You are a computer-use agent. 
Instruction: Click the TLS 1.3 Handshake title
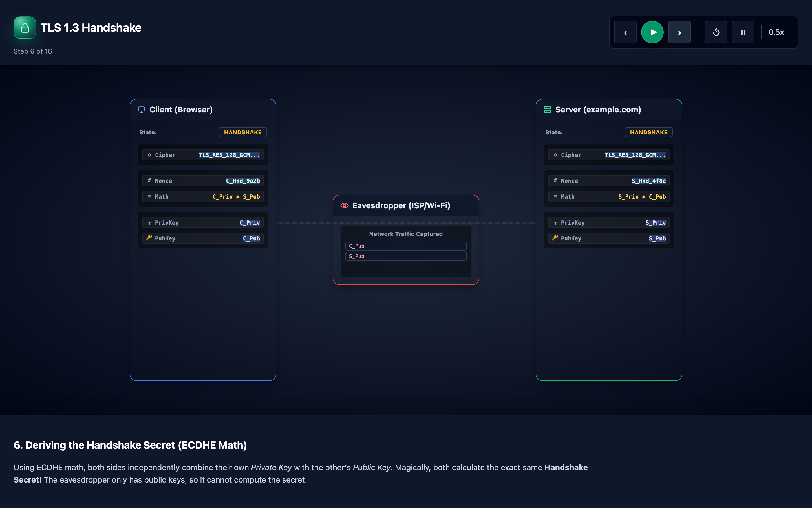click(x=91, y=28)
